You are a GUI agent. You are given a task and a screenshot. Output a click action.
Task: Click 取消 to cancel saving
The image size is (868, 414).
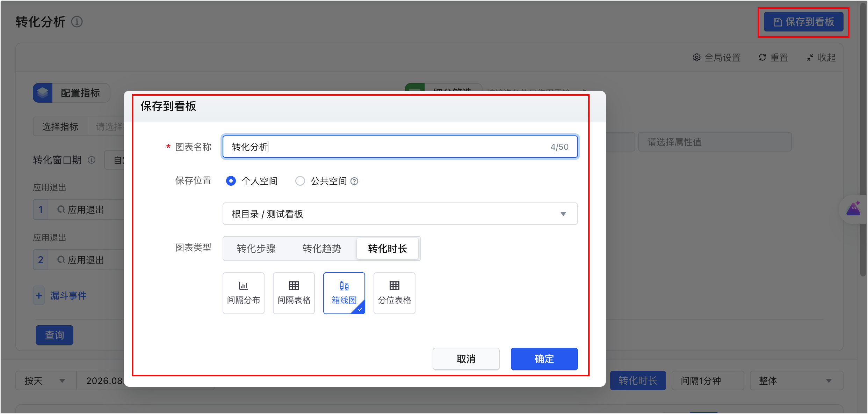click(466, 359)
